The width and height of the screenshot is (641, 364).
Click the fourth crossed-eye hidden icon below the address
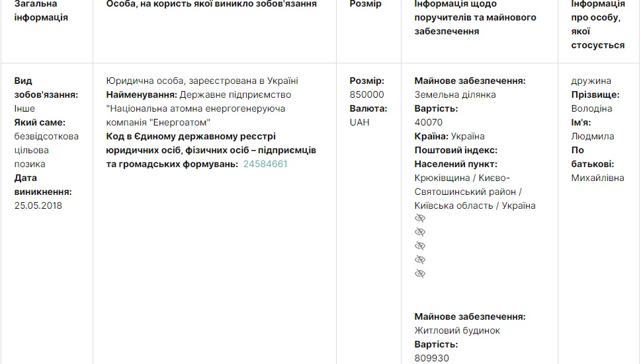(x=419, y=260)
